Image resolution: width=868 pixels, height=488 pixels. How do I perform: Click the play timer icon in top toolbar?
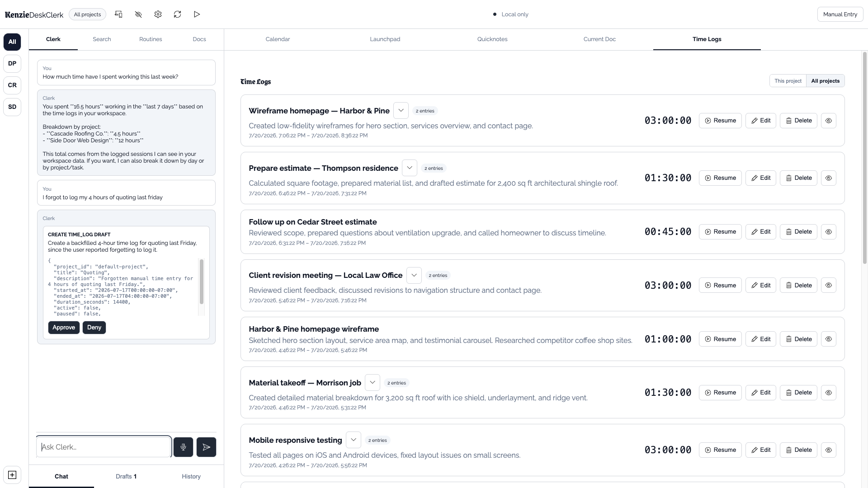[x=197, y=14]
